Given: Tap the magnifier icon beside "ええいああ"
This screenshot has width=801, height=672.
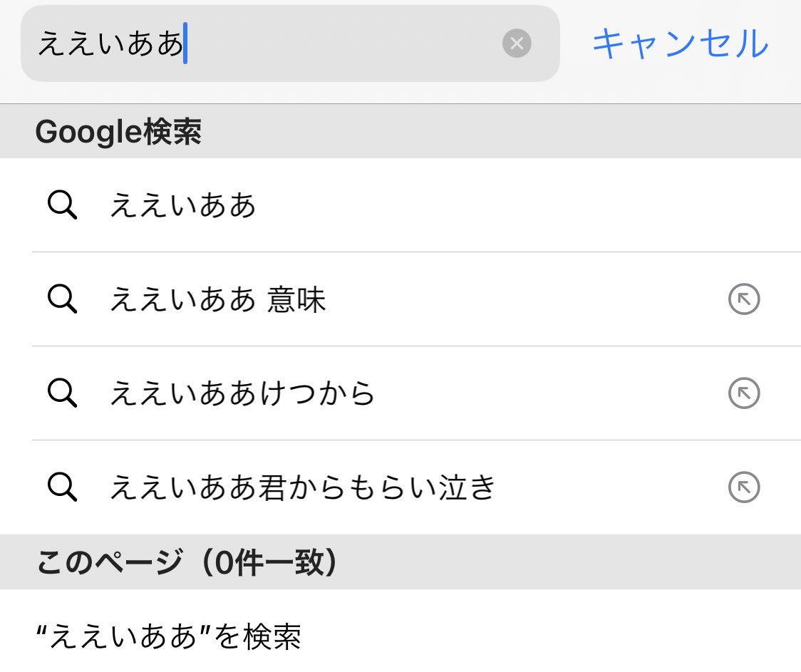Looking at the screenshot, I should [x=63, y=205].
